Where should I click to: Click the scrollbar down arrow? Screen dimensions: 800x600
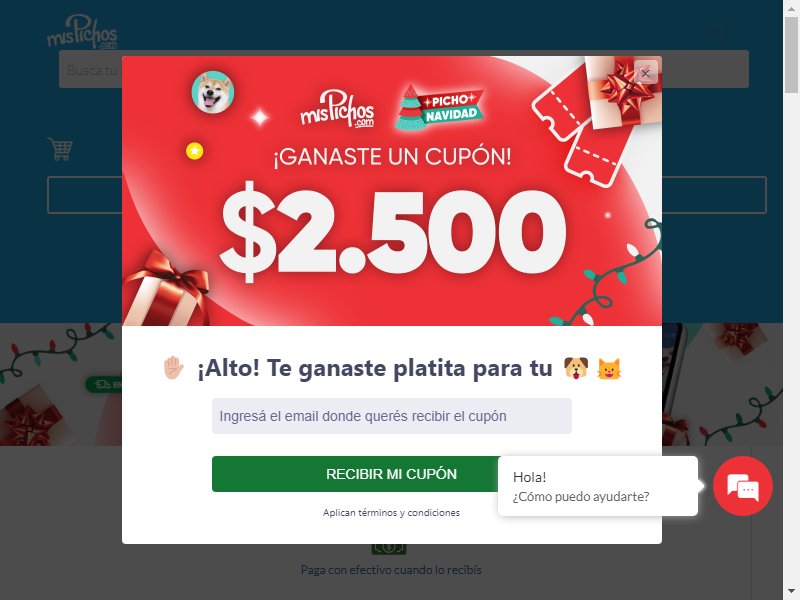(x=791, y=592)
